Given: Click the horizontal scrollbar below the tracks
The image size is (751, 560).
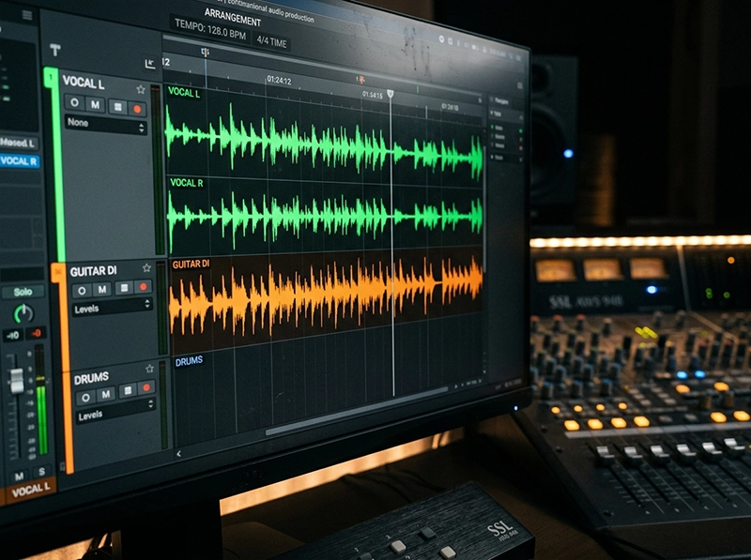Looking at the screenshot, I should coord(357,410).
